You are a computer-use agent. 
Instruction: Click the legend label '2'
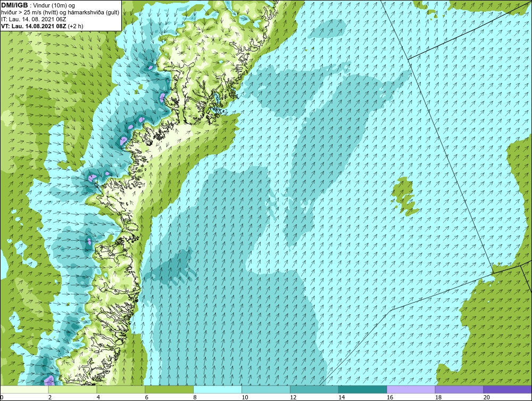point(50,397)
